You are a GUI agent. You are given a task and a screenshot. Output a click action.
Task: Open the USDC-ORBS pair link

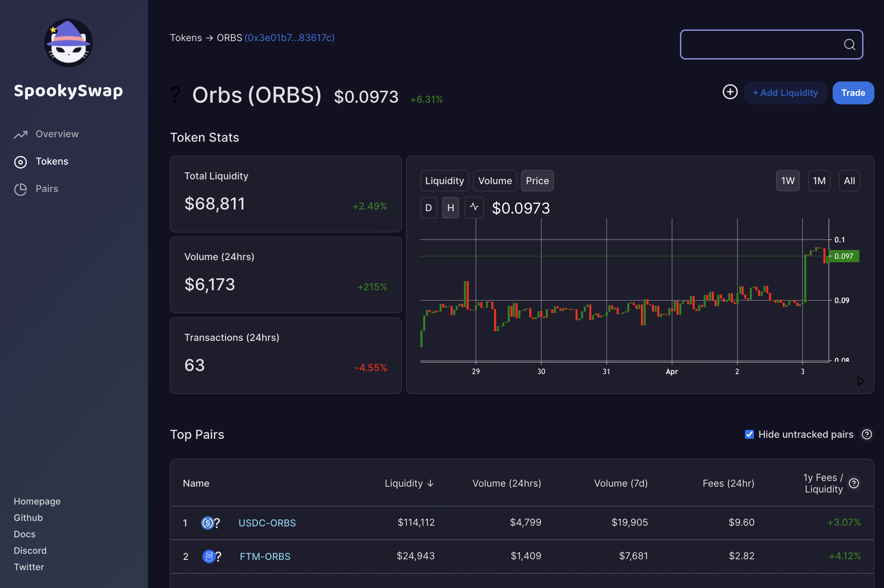[267, 523]
